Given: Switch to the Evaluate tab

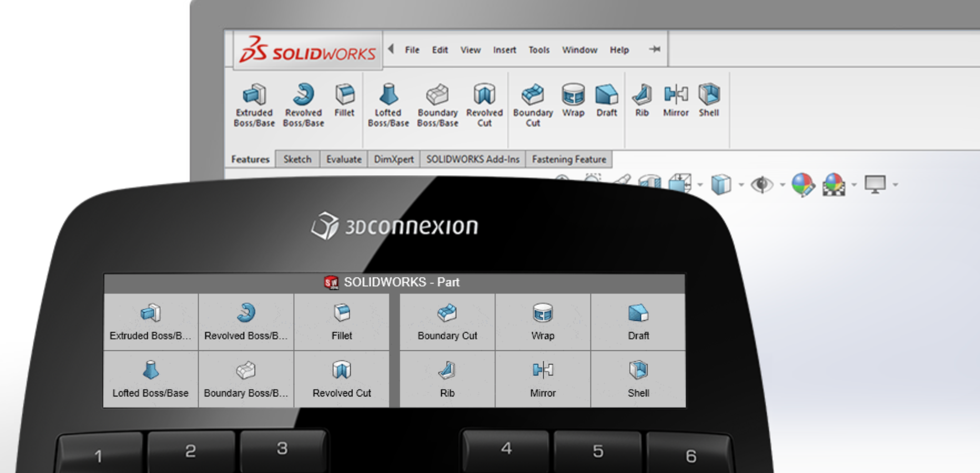Looking at the screenshot, I should click(343, 159).
